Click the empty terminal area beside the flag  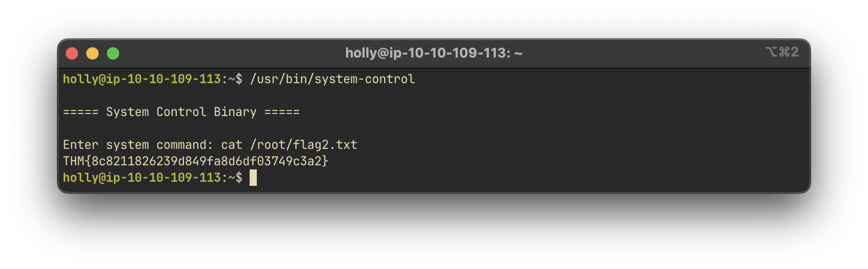[565, 161]
